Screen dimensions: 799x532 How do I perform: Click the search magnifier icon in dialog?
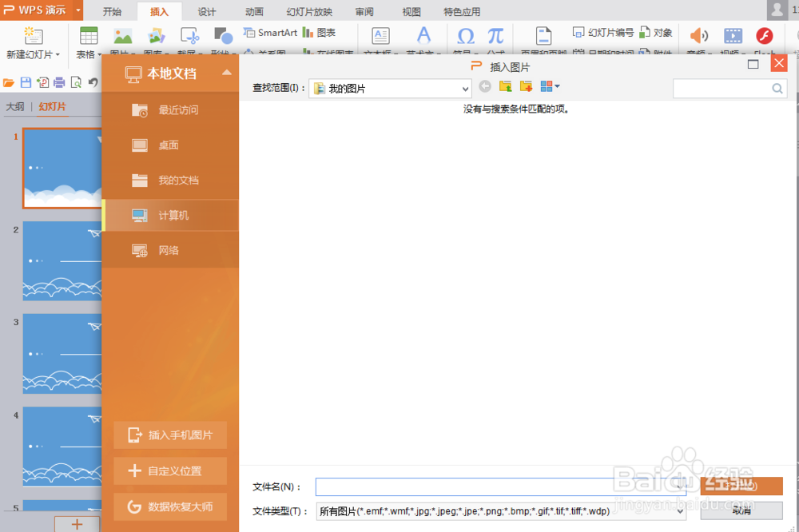pos(777,89)
